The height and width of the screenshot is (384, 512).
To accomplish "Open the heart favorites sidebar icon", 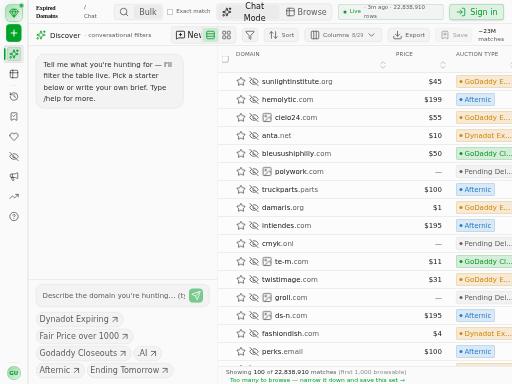I will click(x=14, y=137).
